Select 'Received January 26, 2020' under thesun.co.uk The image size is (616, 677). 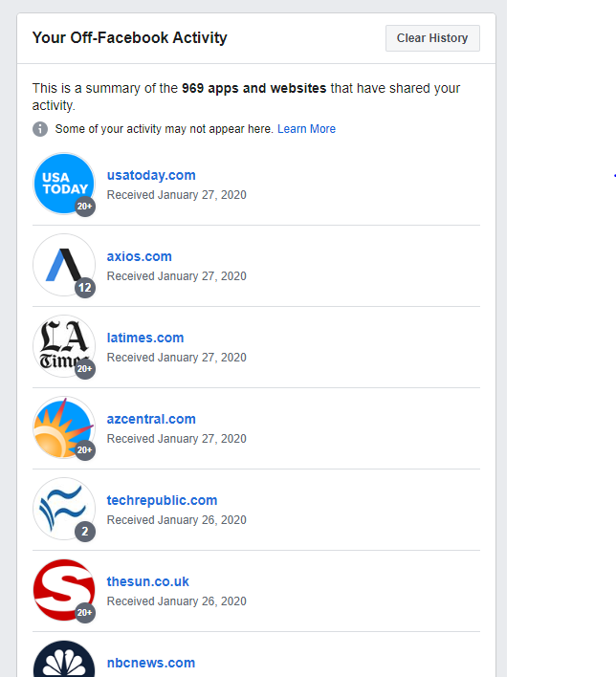point(177,601)
